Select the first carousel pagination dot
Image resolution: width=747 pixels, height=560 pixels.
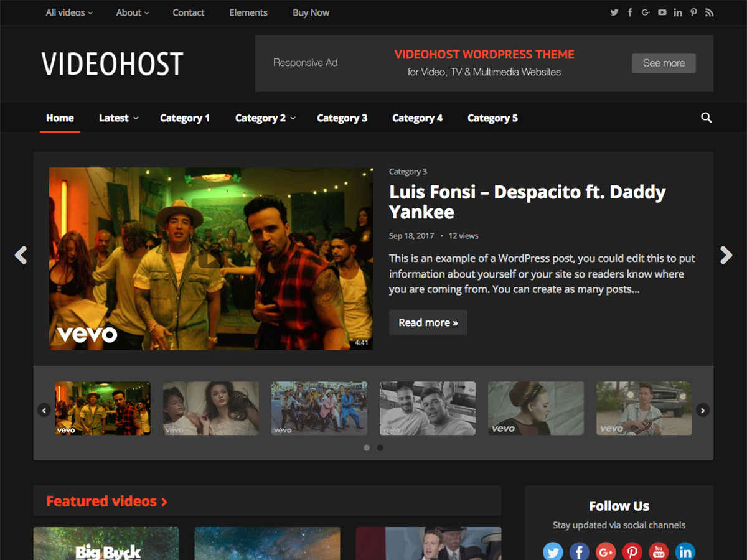coord(367,447)
